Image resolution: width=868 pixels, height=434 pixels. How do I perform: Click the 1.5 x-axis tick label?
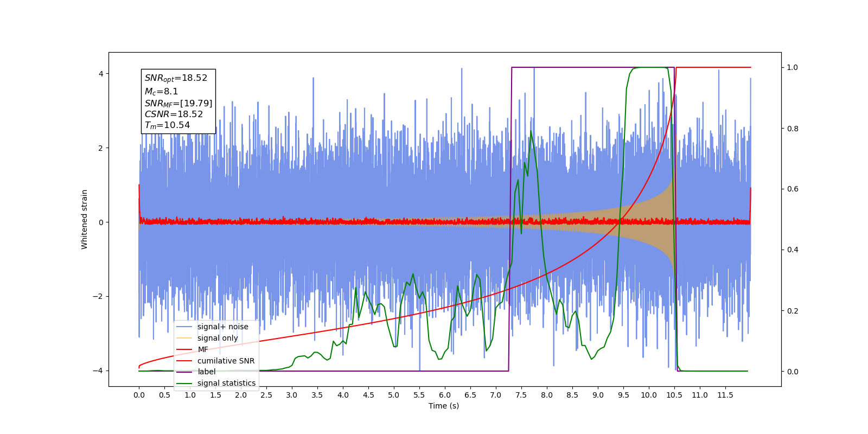click(215, 395)
